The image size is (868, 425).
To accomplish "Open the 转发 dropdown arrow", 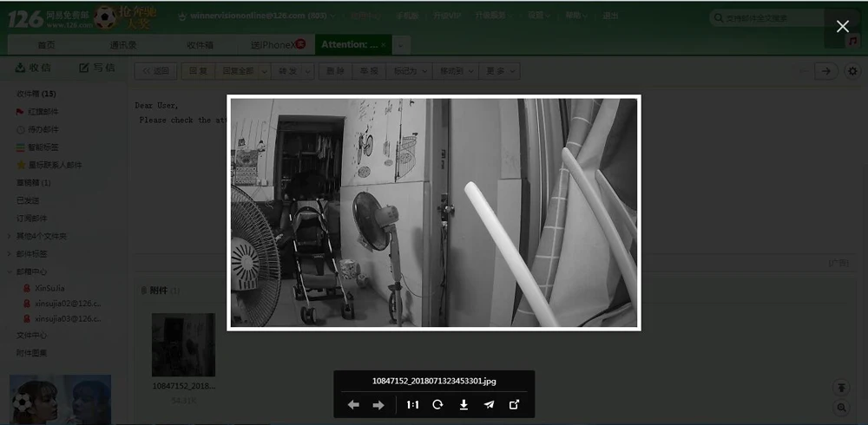I will [x=309, y=71].
